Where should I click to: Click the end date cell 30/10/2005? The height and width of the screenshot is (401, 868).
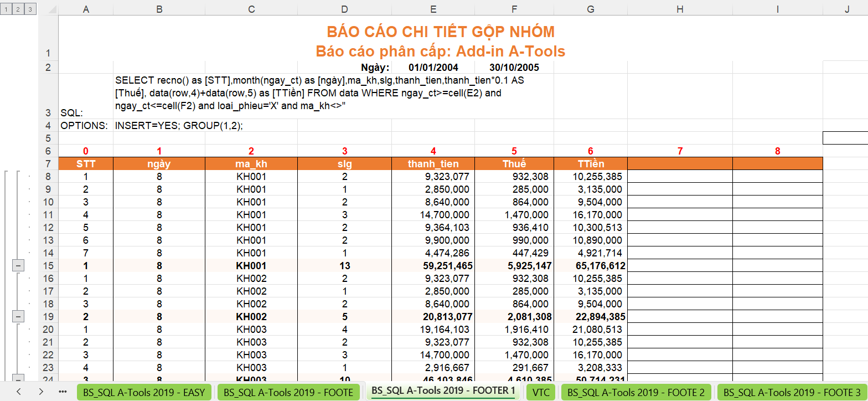coord(514,68)
